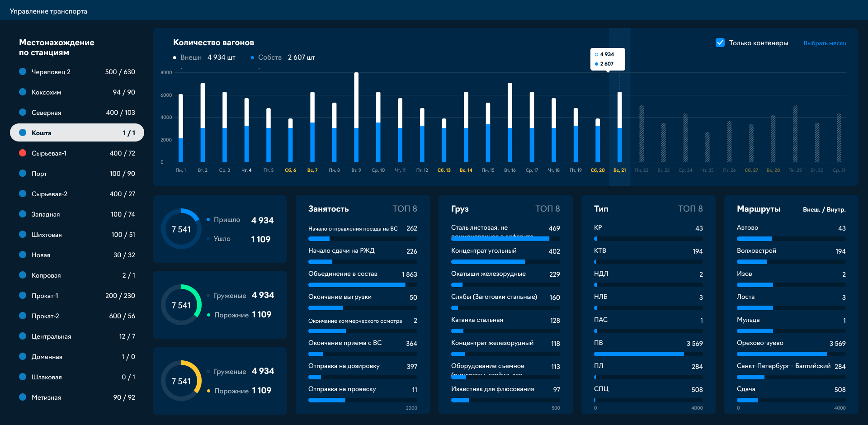Click the Занятость panel heading
Image resolution: width=868 pixels, height=425 pixels.
tap(329, 209)
